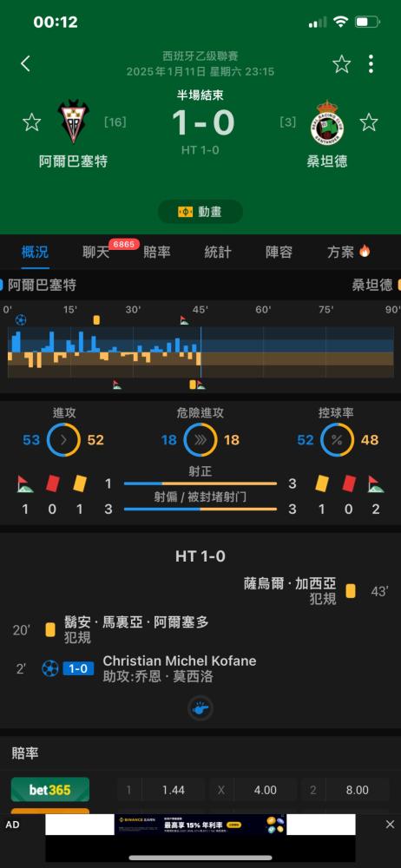Open the 動畫 live animation button
401x868 pixels.
tap(200, 212)
